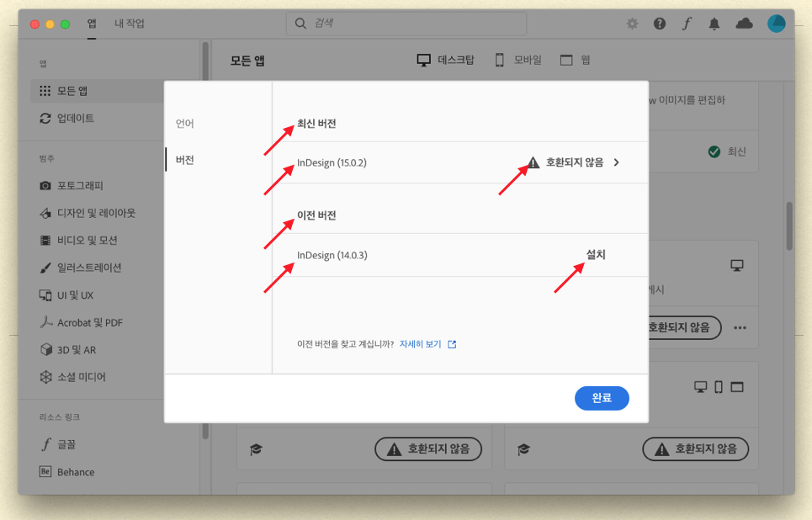
Task: Select 모든 앱 in the sidebar
Action: [x=98, y=91]
